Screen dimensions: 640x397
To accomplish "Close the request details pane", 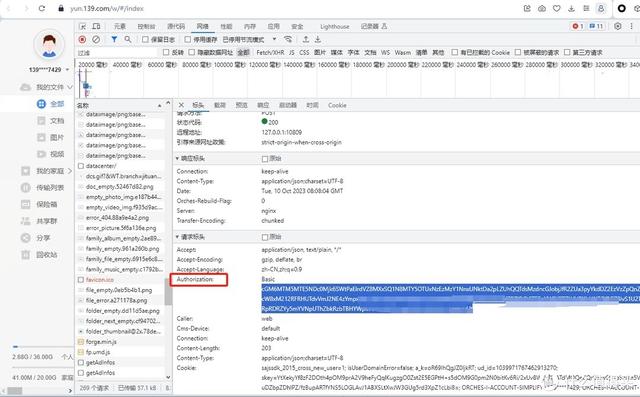I will point(181,105).
